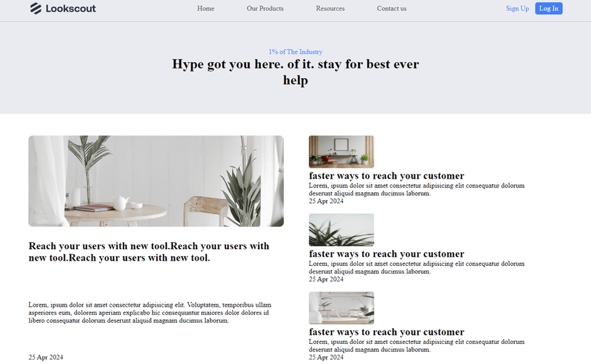Open the second thumbnail with palm leaves
This screenshot has height=364, width=591.
coord(342,230)
